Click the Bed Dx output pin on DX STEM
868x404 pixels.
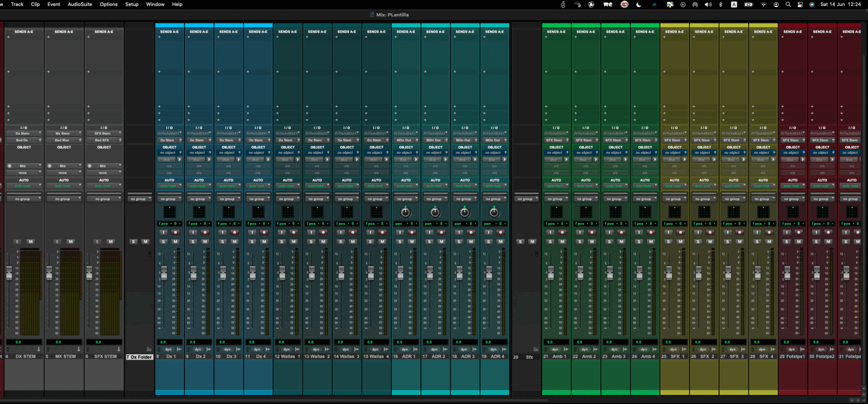pos(40,140)
